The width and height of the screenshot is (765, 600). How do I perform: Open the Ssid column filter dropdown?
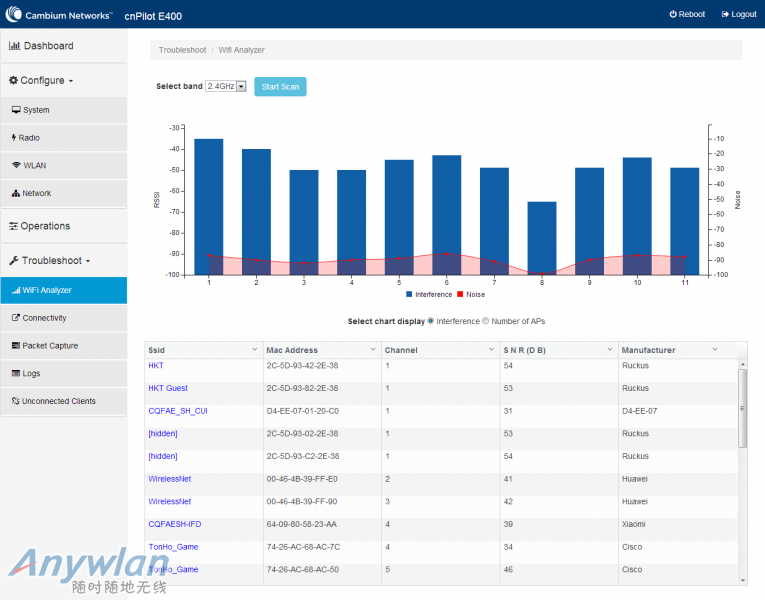[x=254, y=350]
